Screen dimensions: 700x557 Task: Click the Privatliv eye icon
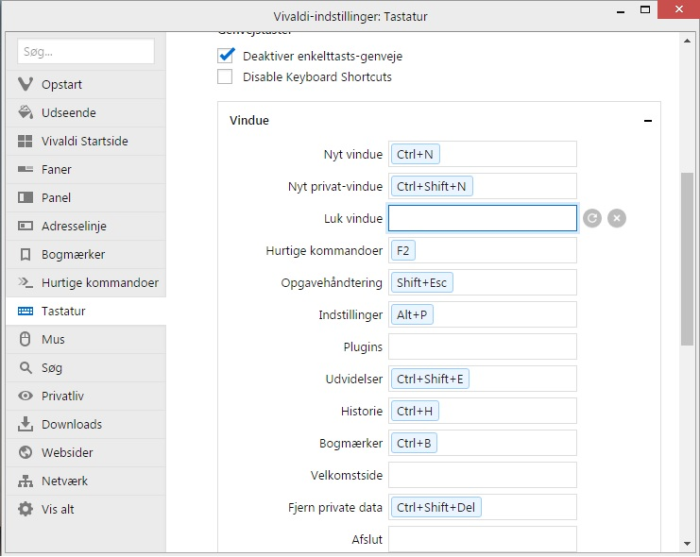coord(25,396)
